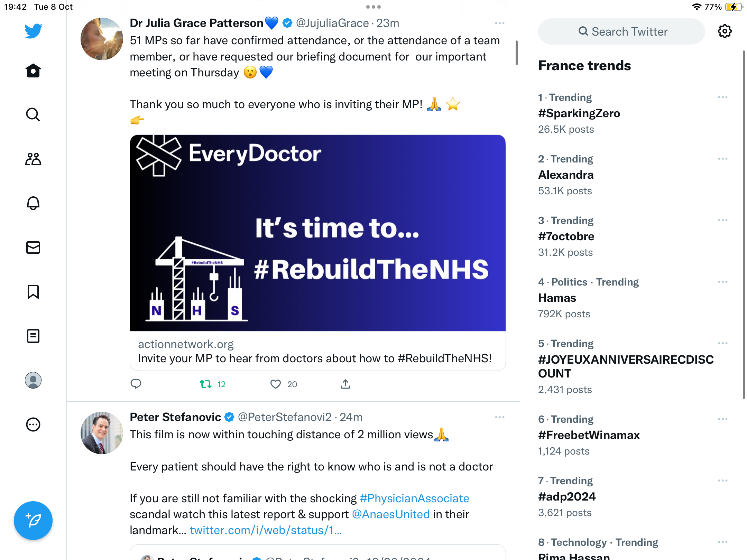Open the EveryDoctor RebuildTheNHS link card image
Image resolution: width=747 pixels, height=560 pixels.
317,233
